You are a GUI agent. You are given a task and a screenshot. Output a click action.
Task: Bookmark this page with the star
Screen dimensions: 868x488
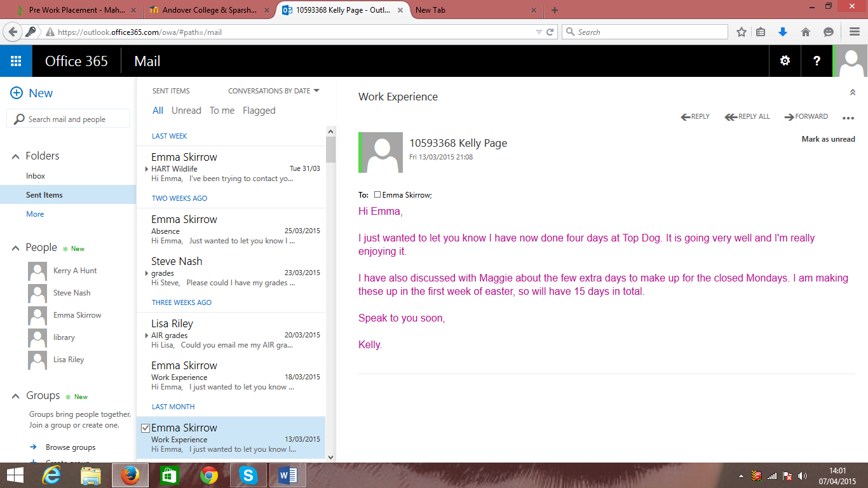(741, 32)
